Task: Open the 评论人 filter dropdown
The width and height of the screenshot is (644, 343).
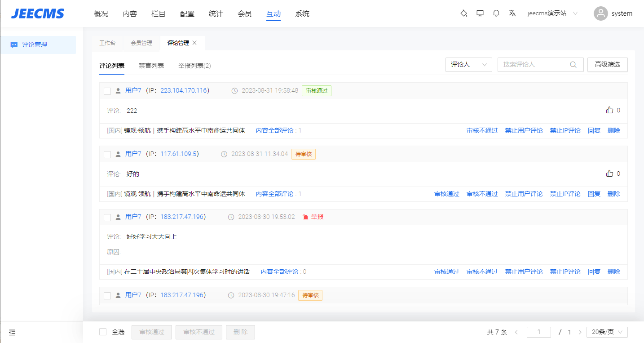Action: click(x=468, y=65)
